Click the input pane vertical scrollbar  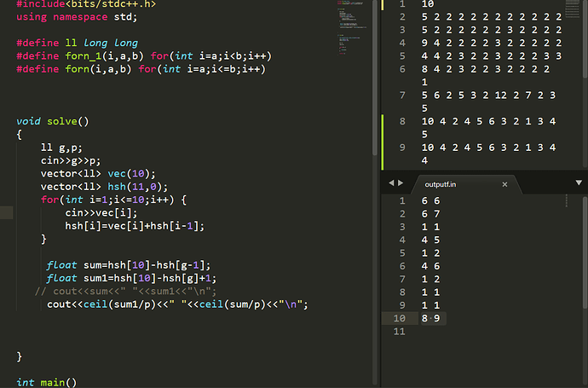[x=585, y=38]
